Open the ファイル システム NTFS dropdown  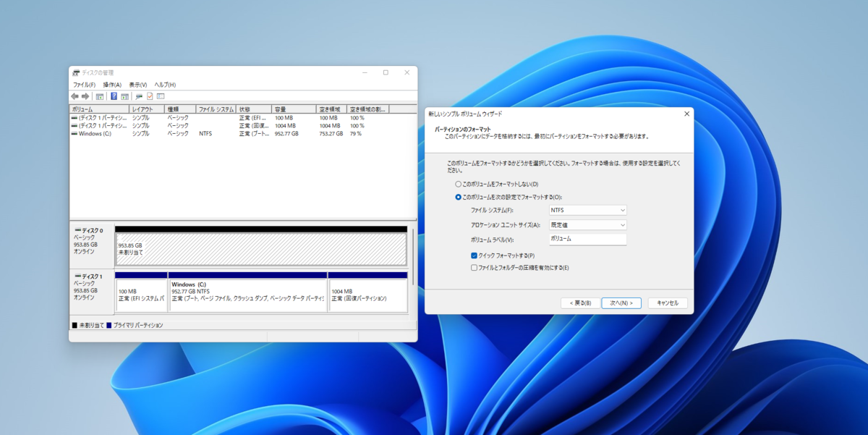click(587, 210)
